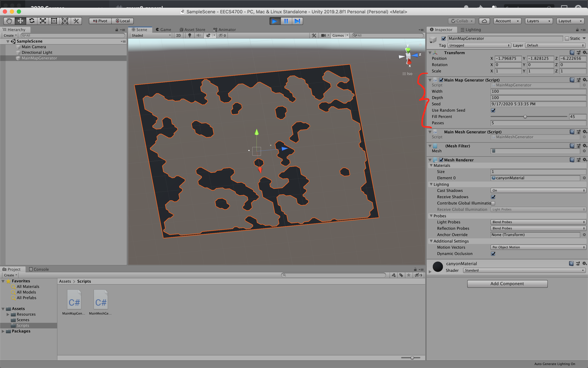Pause the game playback
588x368 pixels.
(x=286, y=21)
